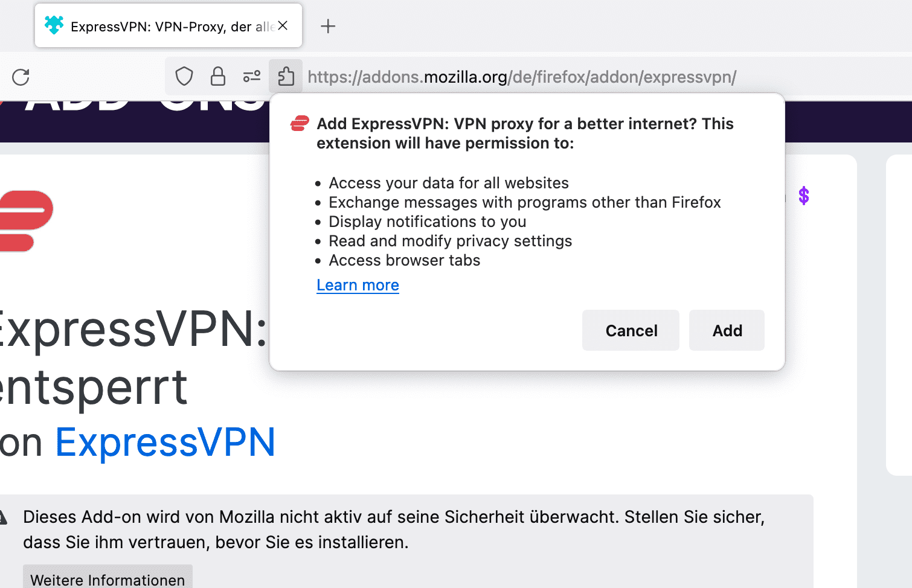Click the addons.mozilla.org address bar URL
This screenshot has height=588, width=912.
(x=522, y=77)
